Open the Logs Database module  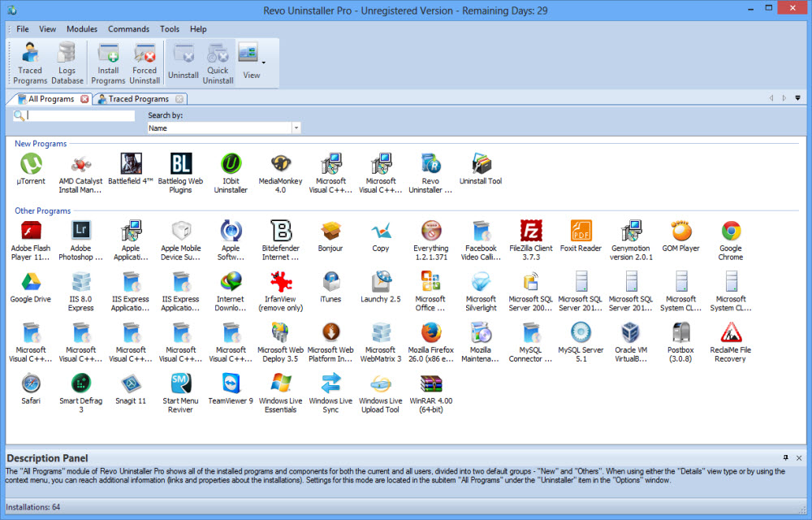[67, 63]
